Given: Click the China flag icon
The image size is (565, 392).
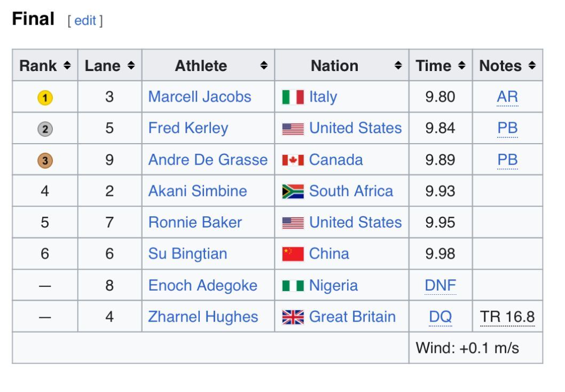Looking at the screenshot, I should 293,254.
